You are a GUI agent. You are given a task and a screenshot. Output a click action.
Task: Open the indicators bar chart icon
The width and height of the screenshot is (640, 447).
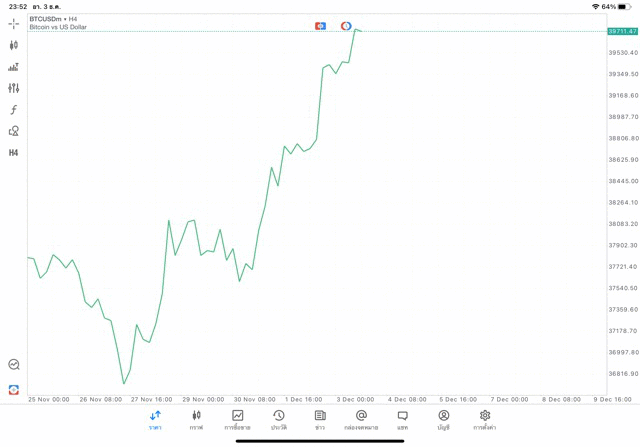[x=13, y=67]
